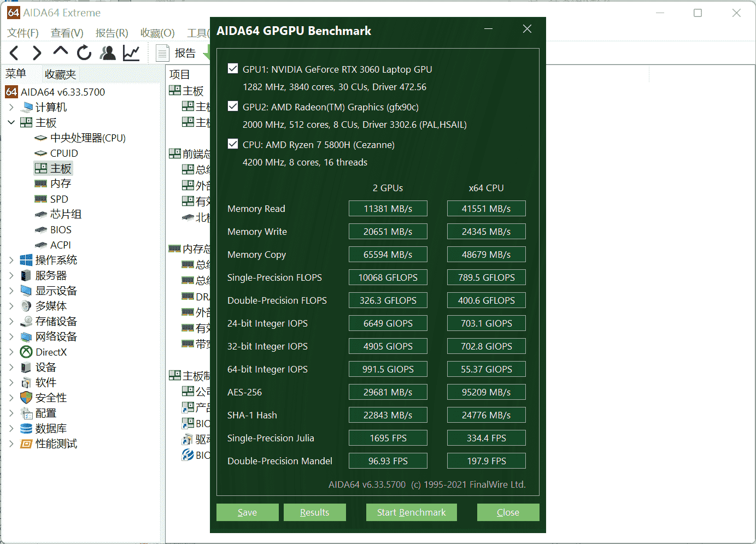756x544 pixels.
Task: Click the Save button in benchmark dialog
Action: pos(248,512)
